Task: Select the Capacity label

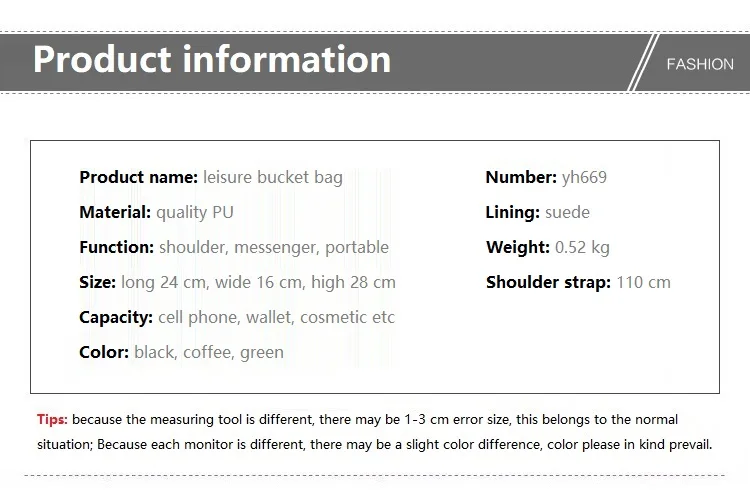Action: (x=116, y=317)
